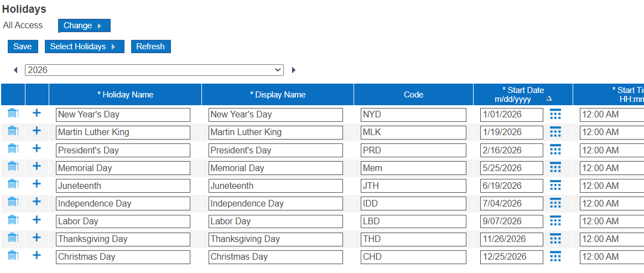
Task: Edit Thanksgiving Day holiday name field
Action: 123,239
